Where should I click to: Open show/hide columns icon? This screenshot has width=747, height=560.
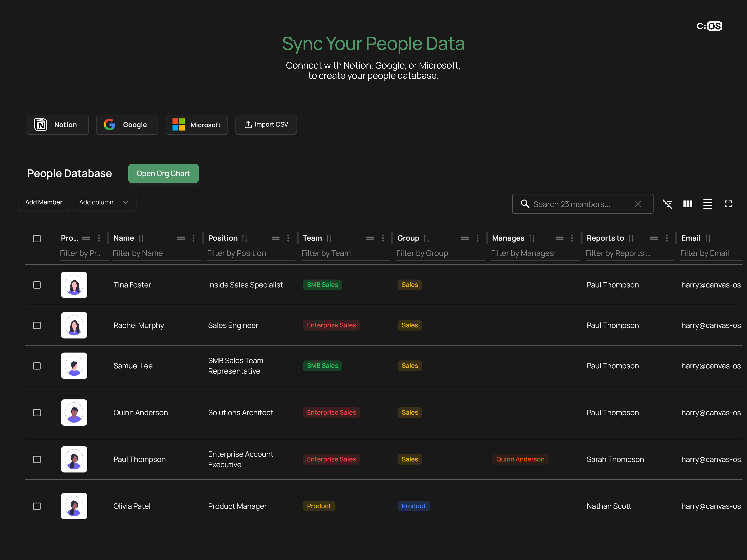click(688, 204)
